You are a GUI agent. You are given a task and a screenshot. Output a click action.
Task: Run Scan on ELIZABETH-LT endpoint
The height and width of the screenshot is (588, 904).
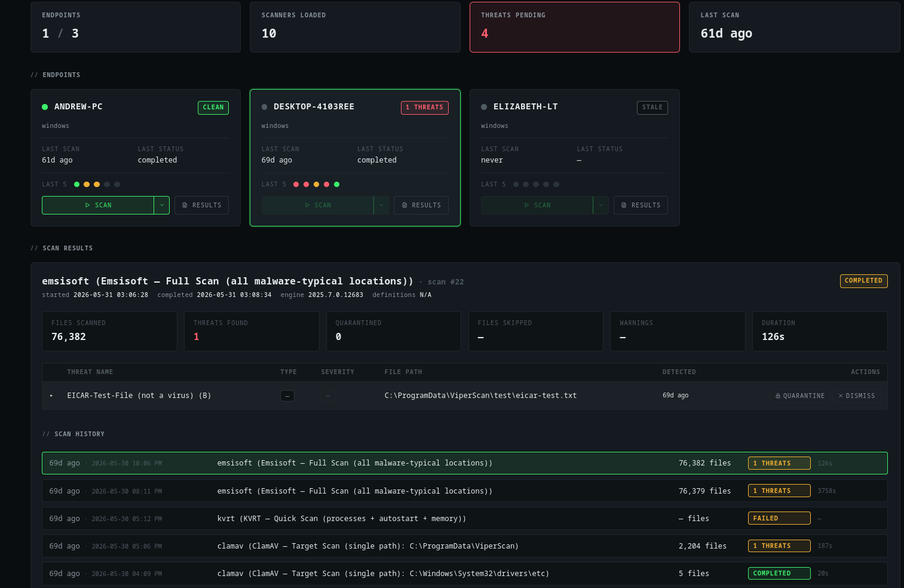[537, 205]
